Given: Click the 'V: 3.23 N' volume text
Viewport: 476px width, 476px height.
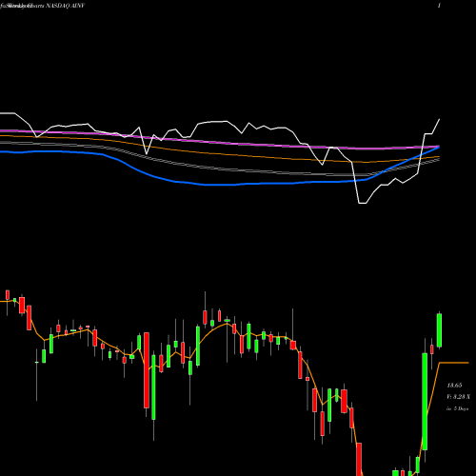Looking at the screenshot, I should pos(458,397).
